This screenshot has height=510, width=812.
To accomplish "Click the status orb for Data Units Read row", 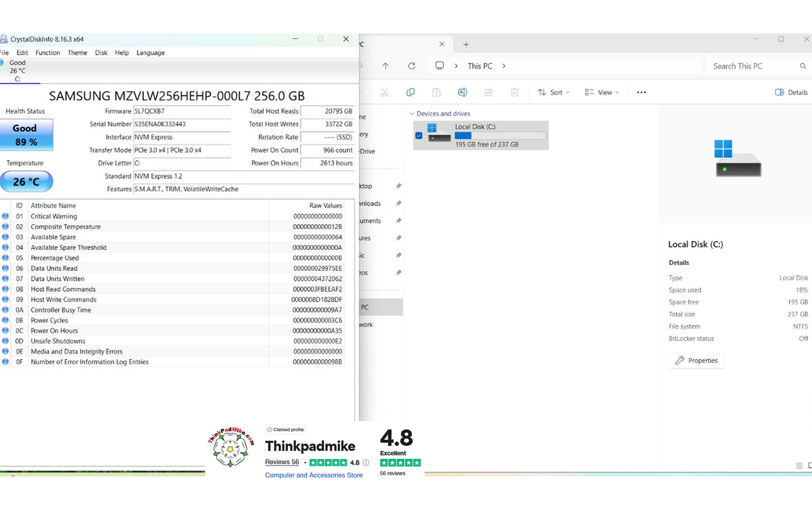I will pos(6,268).
